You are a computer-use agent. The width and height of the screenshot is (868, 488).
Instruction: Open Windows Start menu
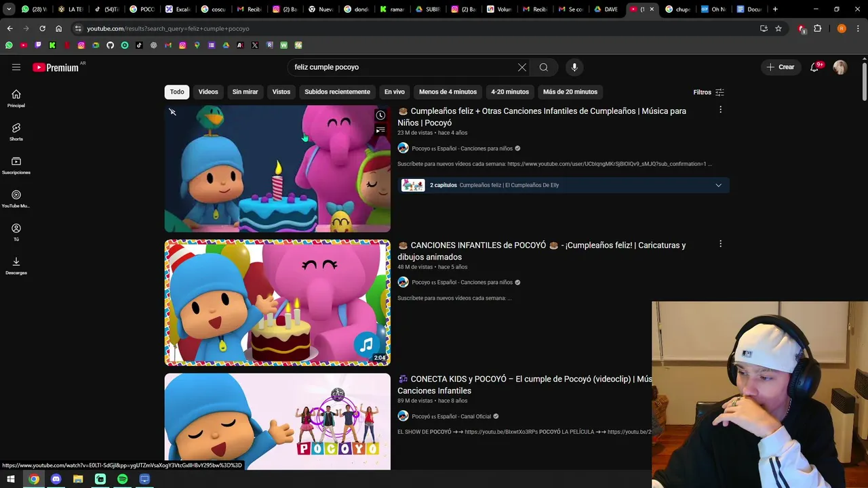tap(11, 479)
